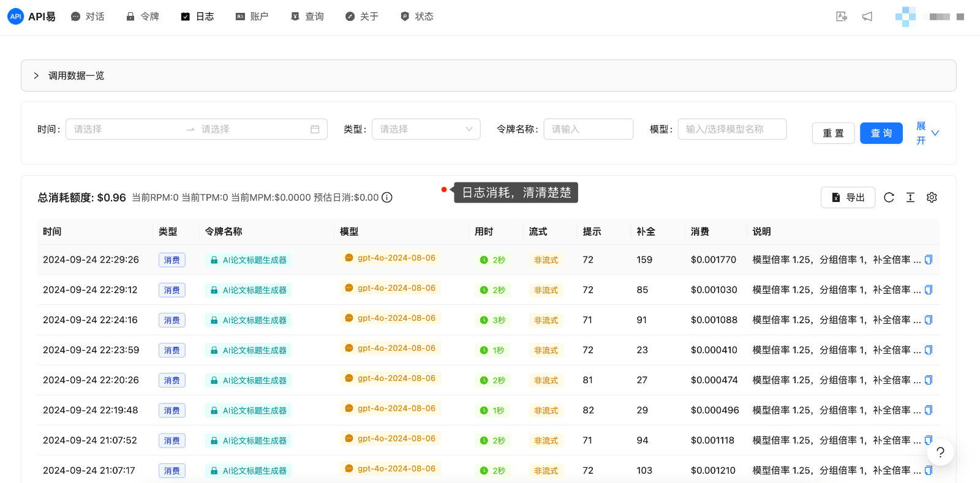Focus the 令牌名称 input field
Image resolution: width=980 pixels, height=483 pixels.
pyautogui.click(x=588, y=129)
